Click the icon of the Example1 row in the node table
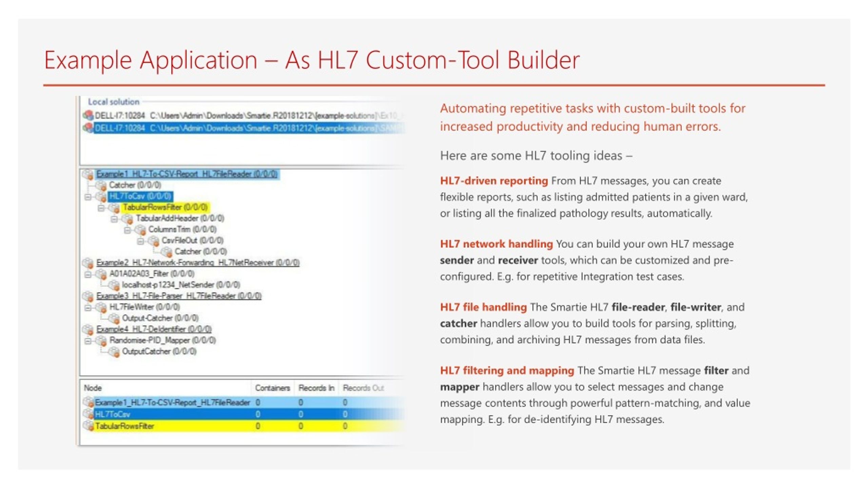 pyautogui.click(x=88, y=403)
